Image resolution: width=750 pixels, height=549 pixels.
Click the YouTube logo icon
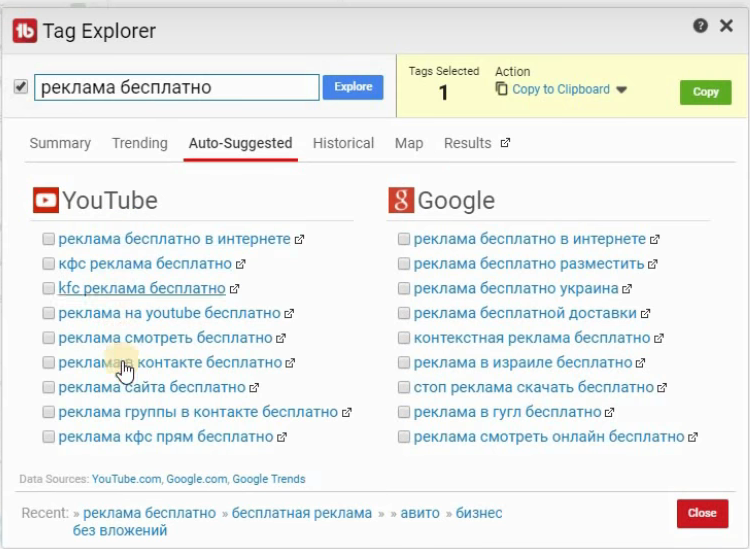tap(46, 200)
